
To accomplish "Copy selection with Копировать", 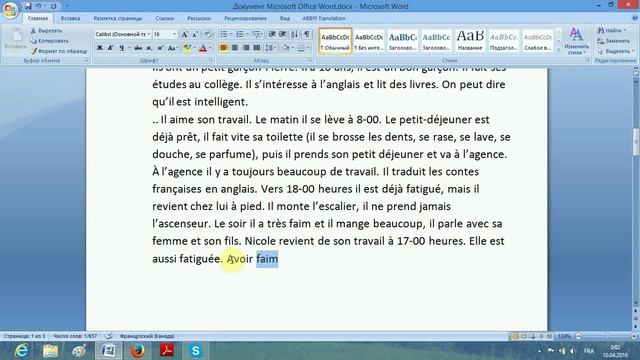I will (x=49, y=41).
